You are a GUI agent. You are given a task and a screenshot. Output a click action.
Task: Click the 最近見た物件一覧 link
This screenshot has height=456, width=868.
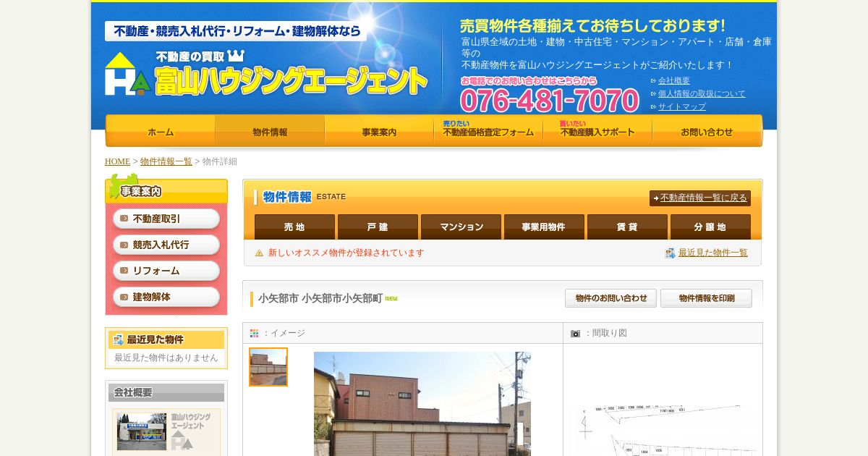(713, 253)
